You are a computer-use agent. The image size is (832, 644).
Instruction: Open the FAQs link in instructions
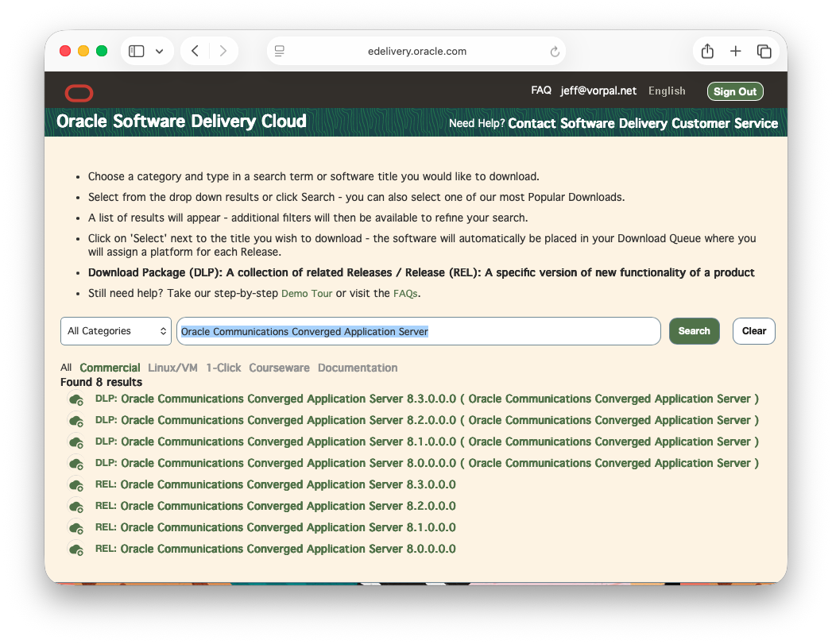405,293
